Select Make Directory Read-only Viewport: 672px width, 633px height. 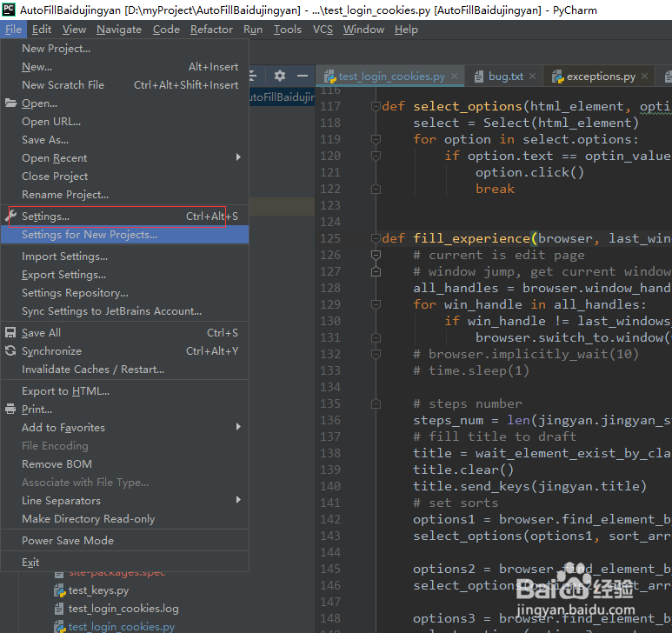coord(124,518)
